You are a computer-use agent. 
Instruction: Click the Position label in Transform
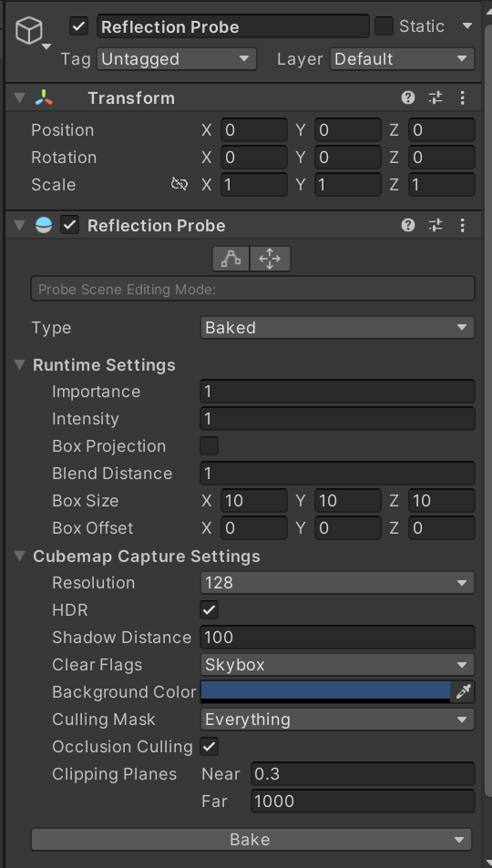coord(63,130)
